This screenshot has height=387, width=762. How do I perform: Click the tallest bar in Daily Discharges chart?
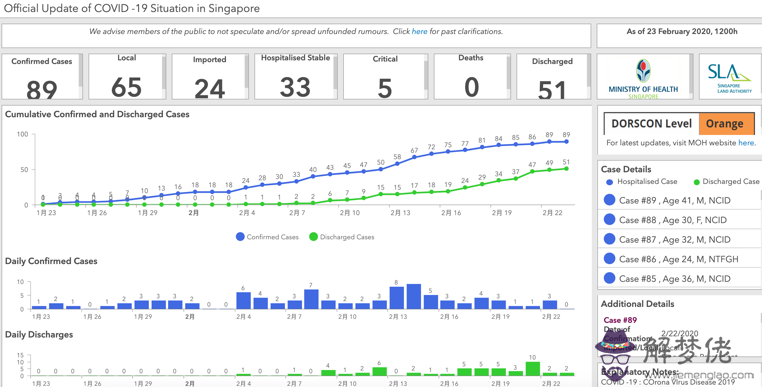coord(533,369)
